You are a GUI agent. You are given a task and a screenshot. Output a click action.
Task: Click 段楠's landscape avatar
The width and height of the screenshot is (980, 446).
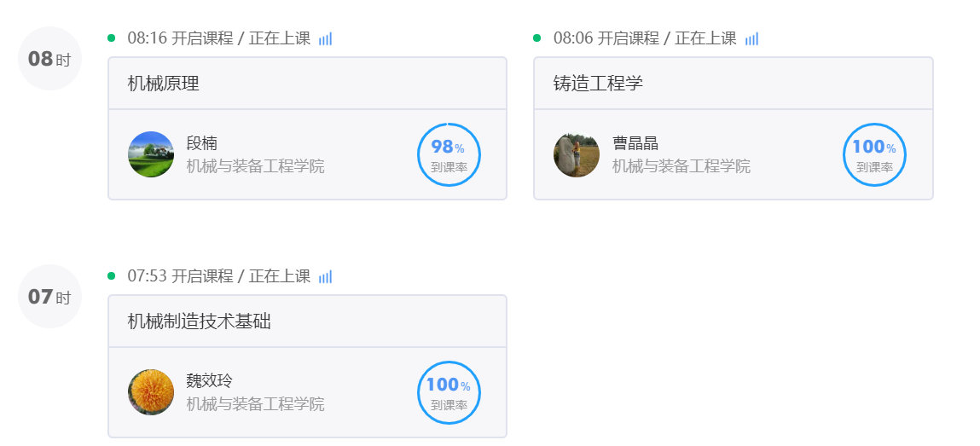pyautogui.click(x=151, y=154)
